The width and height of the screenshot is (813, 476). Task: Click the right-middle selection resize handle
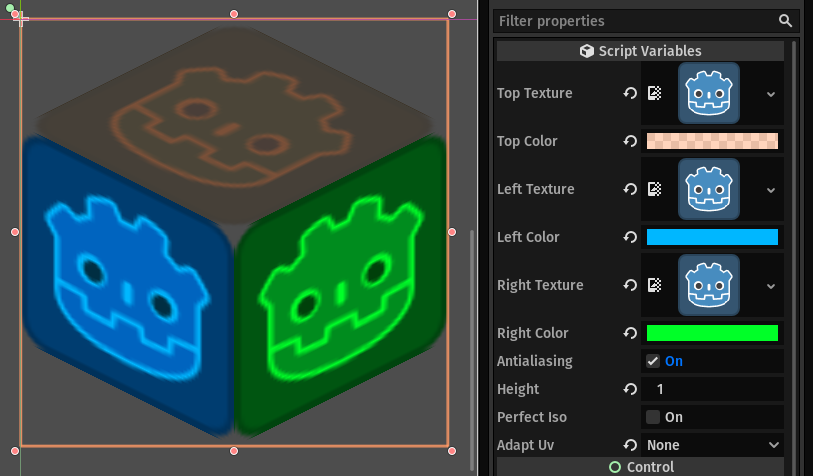(x=452, y=232)
